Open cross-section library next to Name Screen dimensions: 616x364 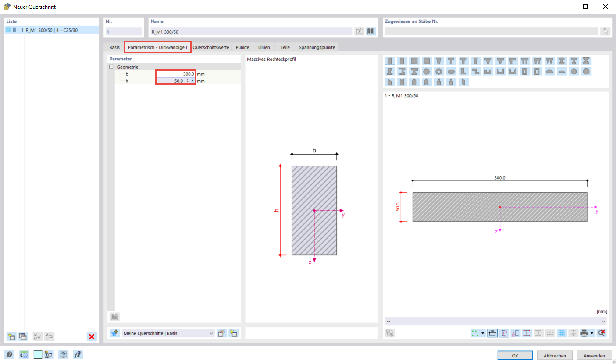pos(371,31)
